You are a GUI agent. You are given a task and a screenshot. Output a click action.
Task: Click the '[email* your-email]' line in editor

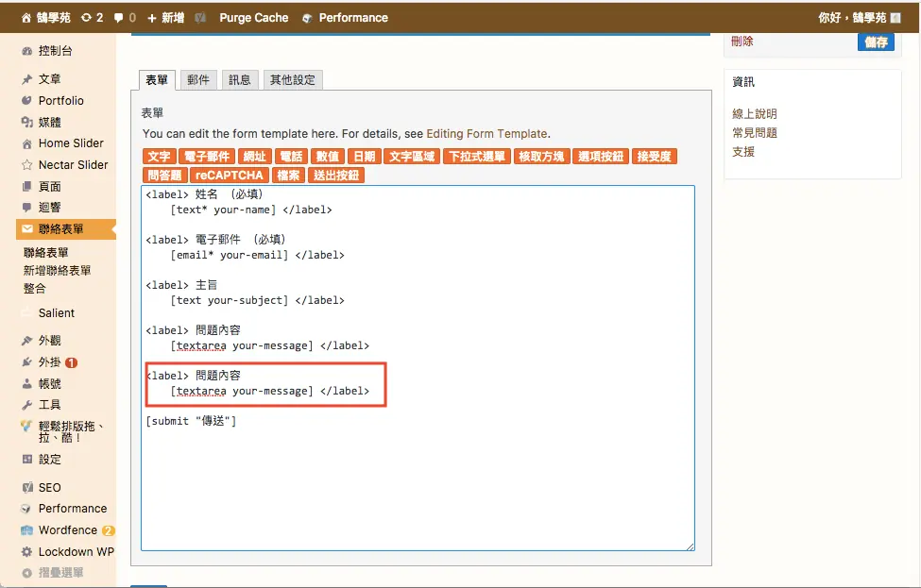click(257, 255)
